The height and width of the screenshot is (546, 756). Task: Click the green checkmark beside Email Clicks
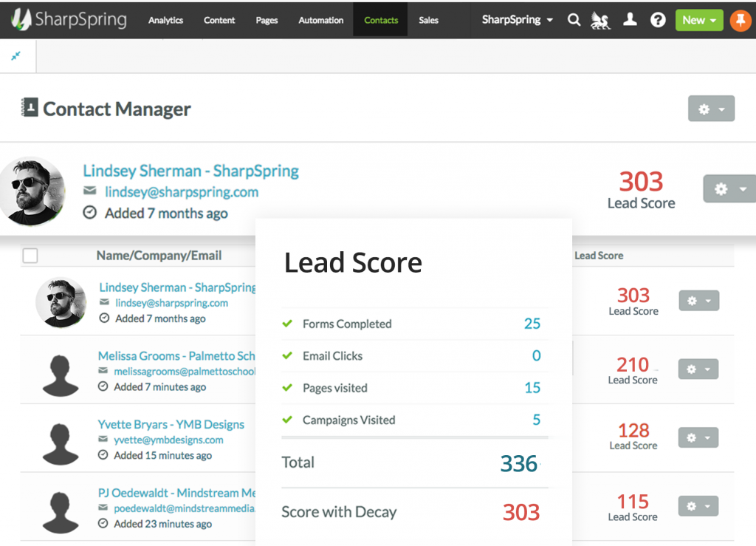coord(287,355)
